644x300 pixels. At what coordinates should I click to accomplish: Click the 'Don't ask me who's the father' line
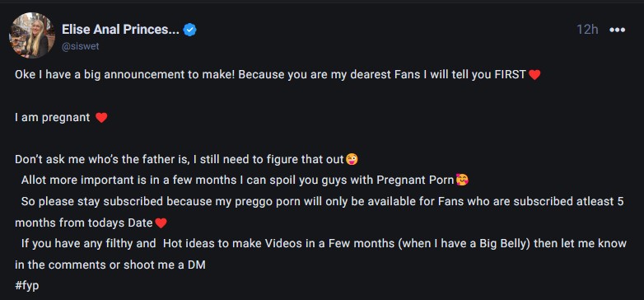pyautogui.click(x=179, y=159)
